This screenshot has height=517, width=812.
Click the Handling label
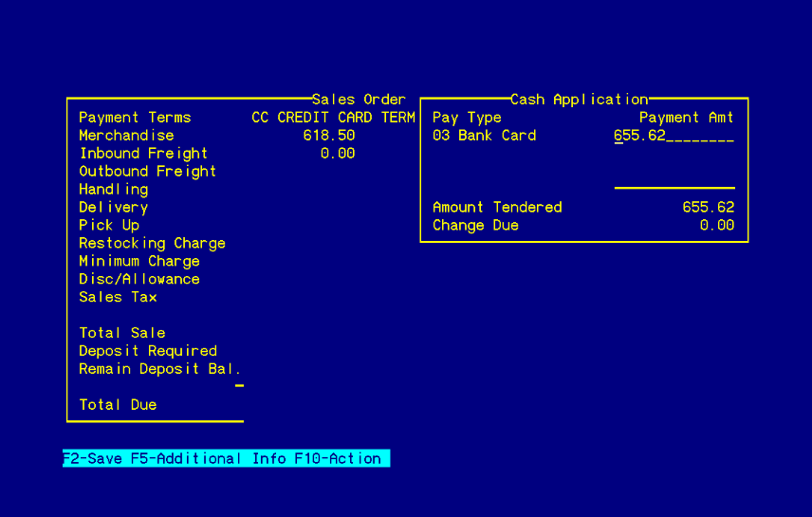tap(114, 190)
